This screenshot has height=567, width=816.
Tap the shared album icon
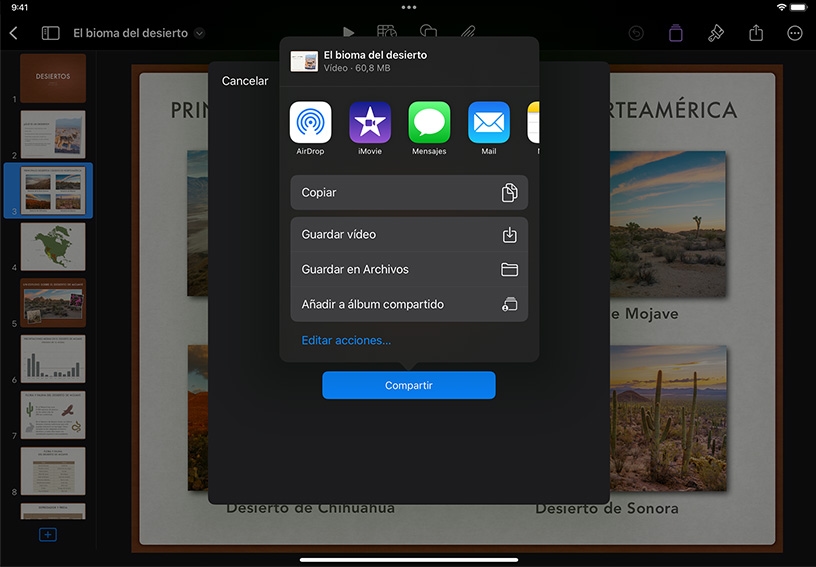509,304
